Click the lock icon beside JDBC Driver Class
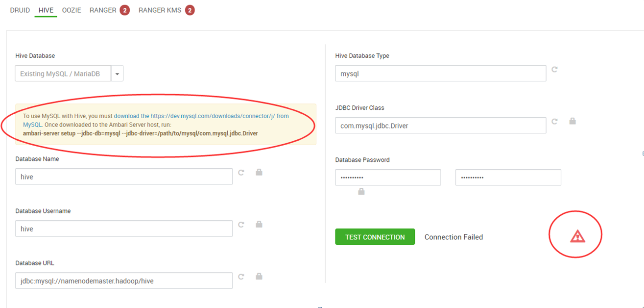The height and width of the screenshot is (308, 644). [572, 121]
